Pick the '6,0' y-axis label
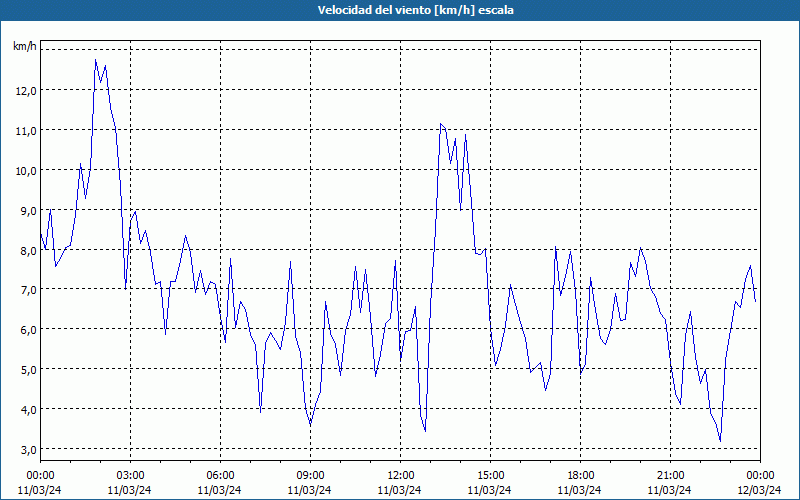Image resolution: width=800 pixels, height=500 pixels. (x=29, y=330)
